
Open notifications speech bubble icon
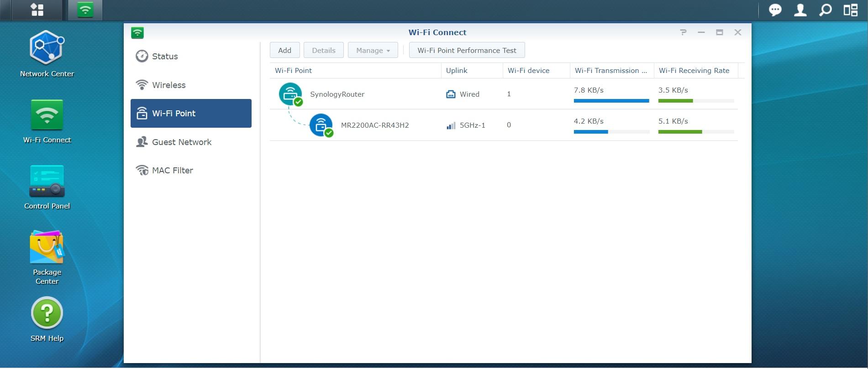pos(775,10)
